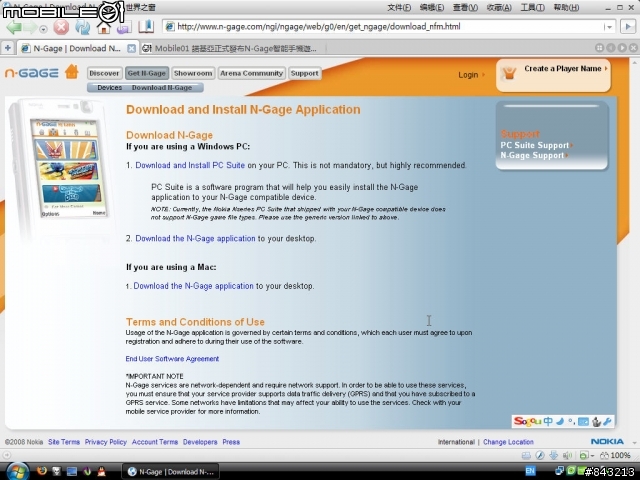Click the URL address field
Screen dimensions: 640x480
(x=382, y=27)
